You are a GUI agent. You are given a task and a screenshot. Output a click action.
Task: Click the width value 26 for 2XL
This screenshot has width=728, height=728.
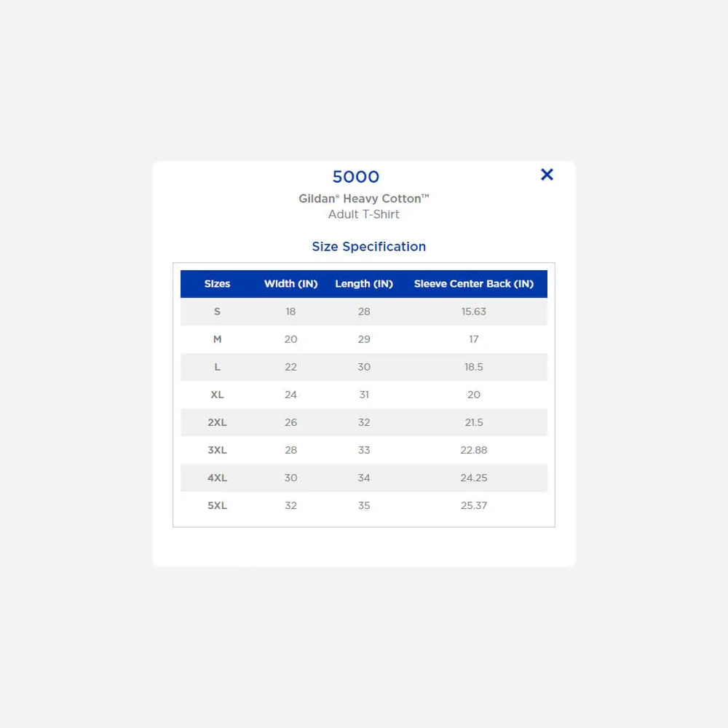pyautogui.click(x=290, y=422)
